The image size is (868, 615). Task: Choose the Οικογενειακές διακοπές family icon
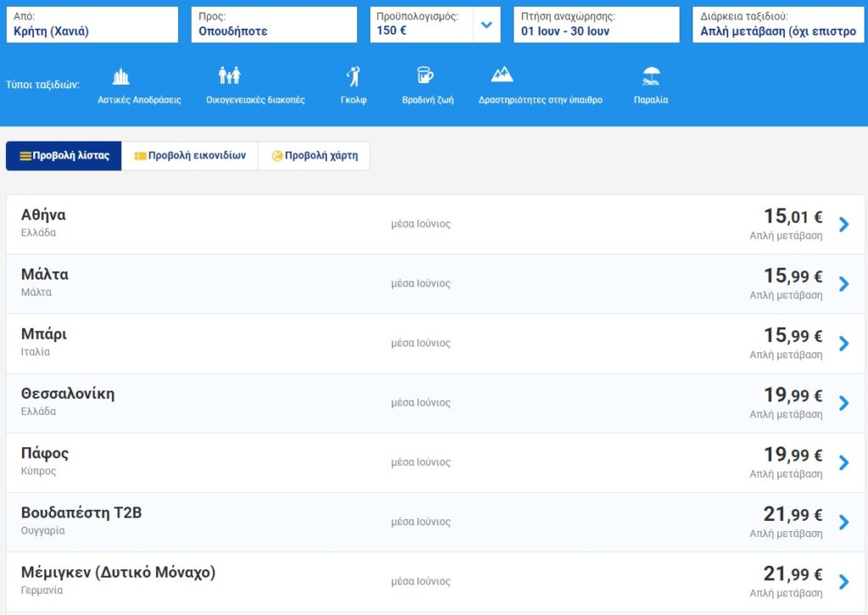tap(229, 76)
